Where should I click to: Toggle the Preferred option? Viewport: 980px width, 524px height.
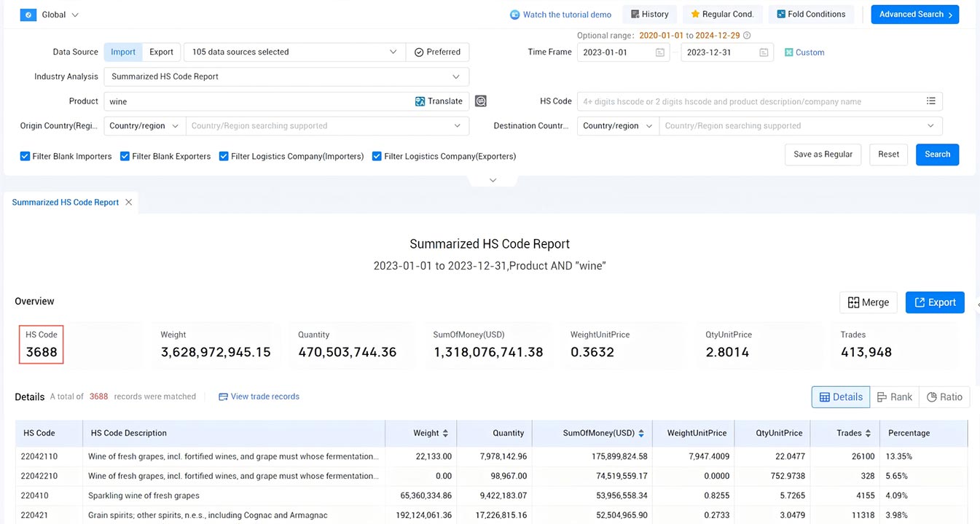(437, 52)
